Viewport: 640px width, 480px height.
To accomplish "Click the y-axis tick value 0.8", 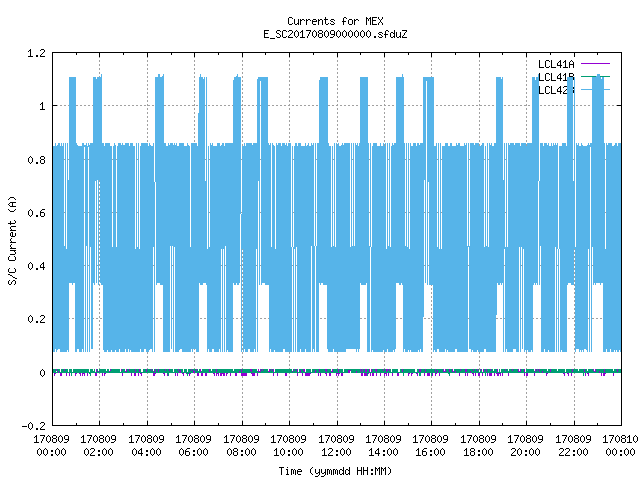I will coord(36,160).
